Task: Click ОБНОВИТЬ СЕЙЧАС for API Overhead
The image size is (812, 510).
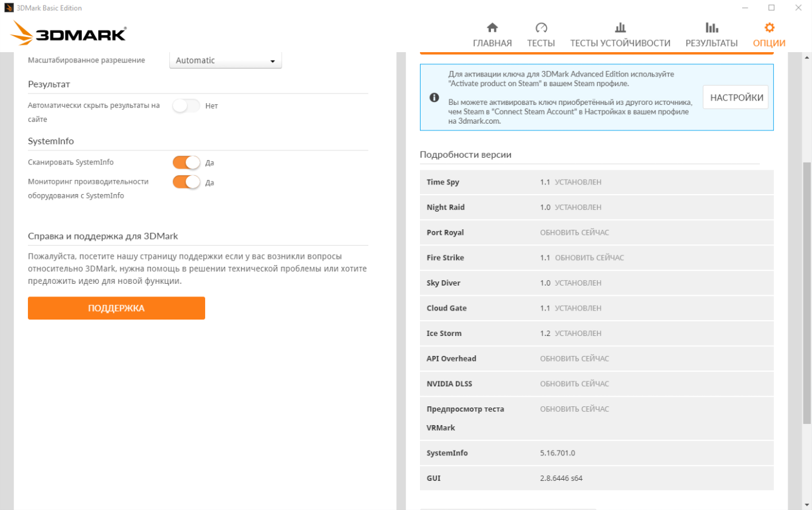Action: click(x=575, y=359)
